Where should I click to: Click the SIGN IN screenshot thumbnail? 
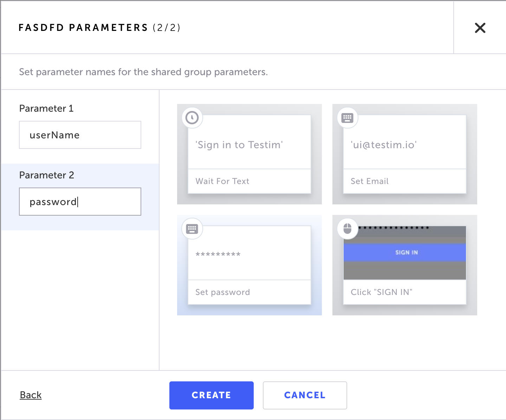(x=405, y=253)
